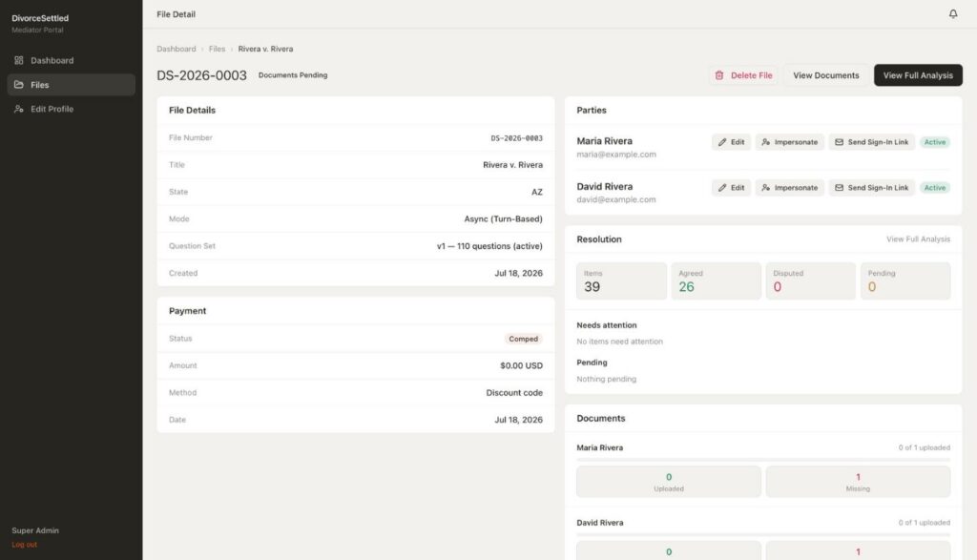This screenshot has width=977, height=560.
Task: Click david@example.com email
Action: pyautogui.click(x=616, y=200)
